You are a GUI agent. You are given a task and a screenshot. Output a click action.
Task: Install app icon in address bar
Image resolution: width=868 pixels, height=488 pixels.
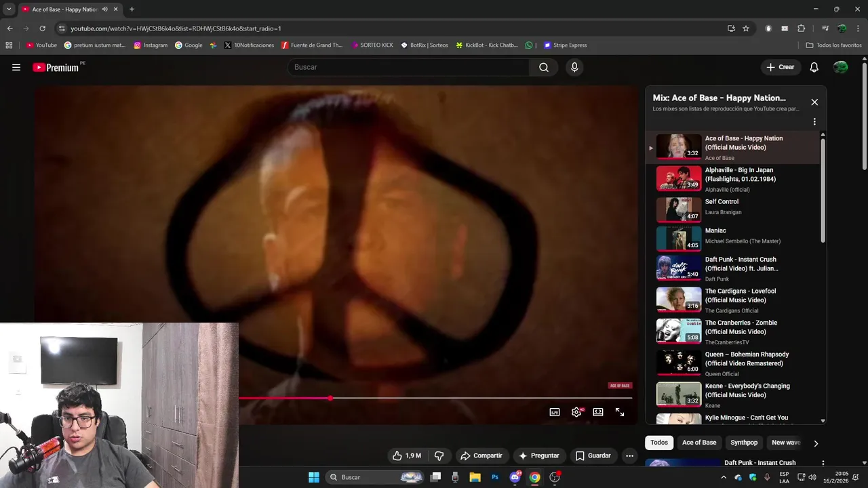(x=731, y=28)
